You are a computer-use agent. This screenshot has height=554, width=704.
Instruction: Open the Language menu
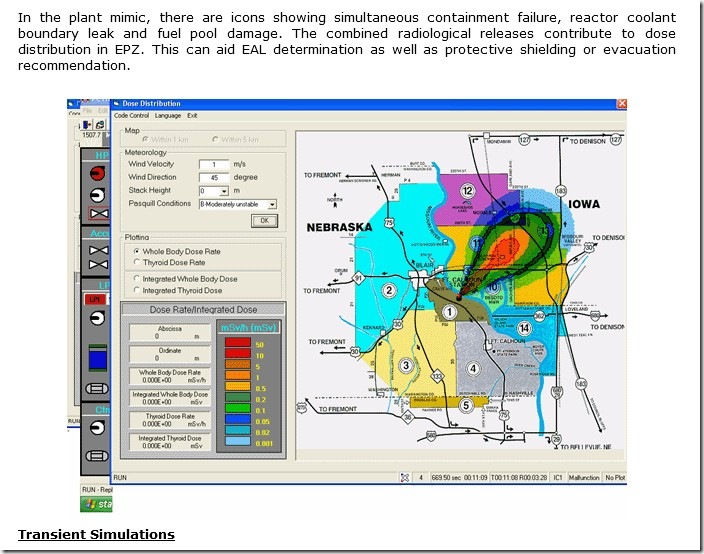168,115
